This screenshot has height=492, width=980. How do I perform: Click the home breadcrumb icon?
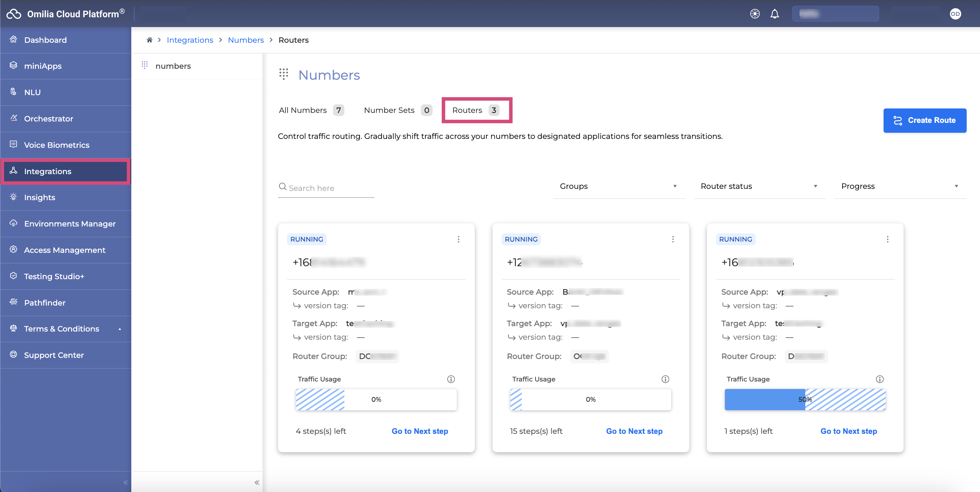tap(149, 40)
